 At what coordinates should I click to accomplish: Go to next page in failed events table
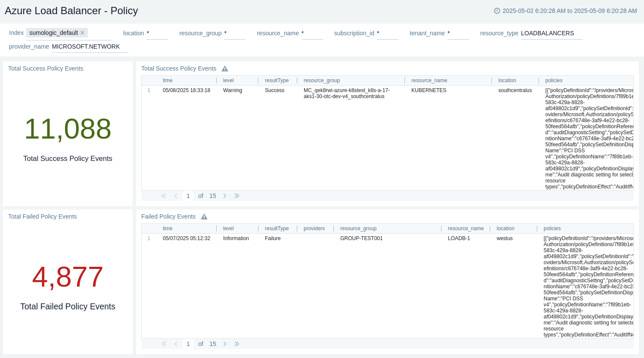click(225, 344)
